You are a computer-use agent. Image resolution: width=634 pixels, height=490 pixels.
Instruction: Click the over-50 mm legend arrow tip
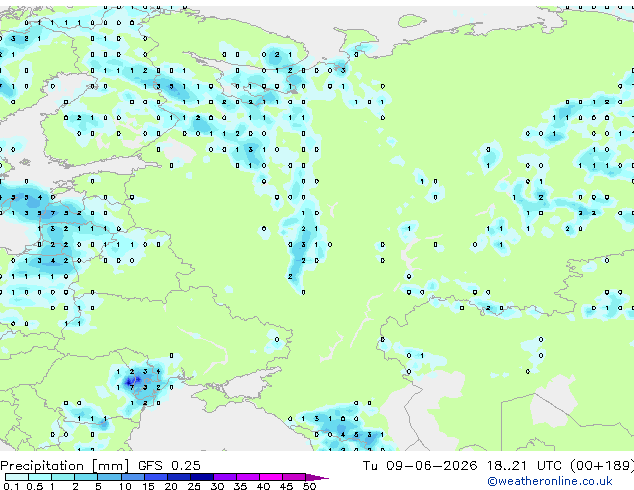[x=317, y=477]
